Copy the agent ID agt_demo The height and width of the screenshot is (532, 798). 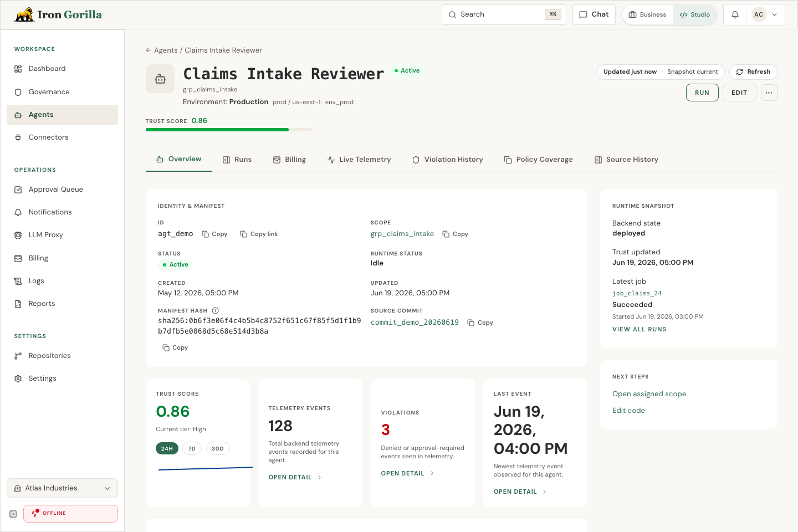pos(214,234)
